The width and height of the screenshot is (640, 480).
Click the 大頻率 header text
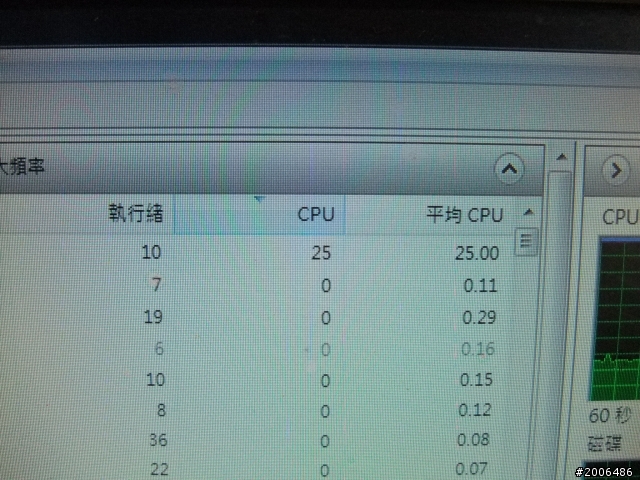(x=21, y=167)
